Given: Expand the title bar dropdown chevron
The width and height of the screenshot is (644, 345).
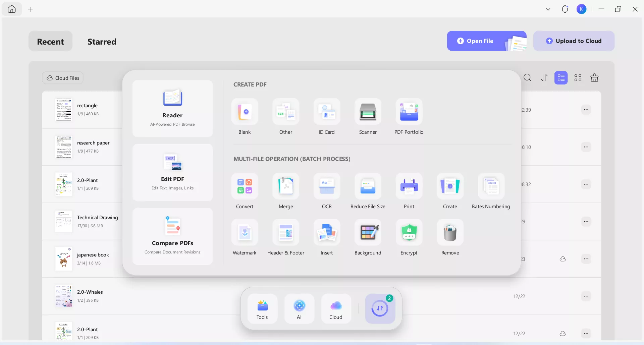Looking at the screenshot, I should coord(548,9).
